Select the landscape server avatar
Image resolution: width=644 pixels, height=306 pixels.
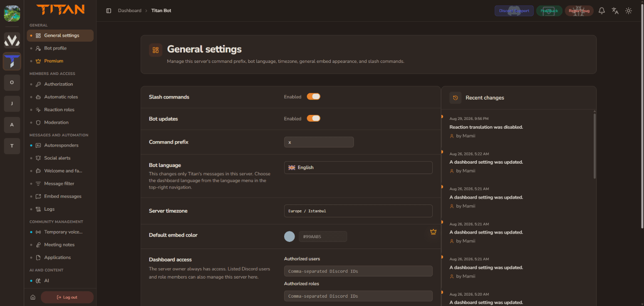(12, 13)
